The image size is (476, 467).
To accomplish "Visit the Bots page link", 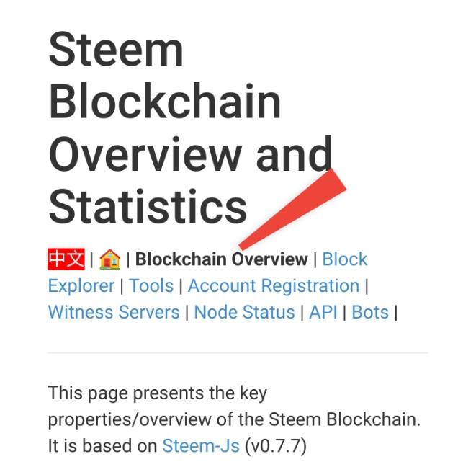I will point(370,312).
